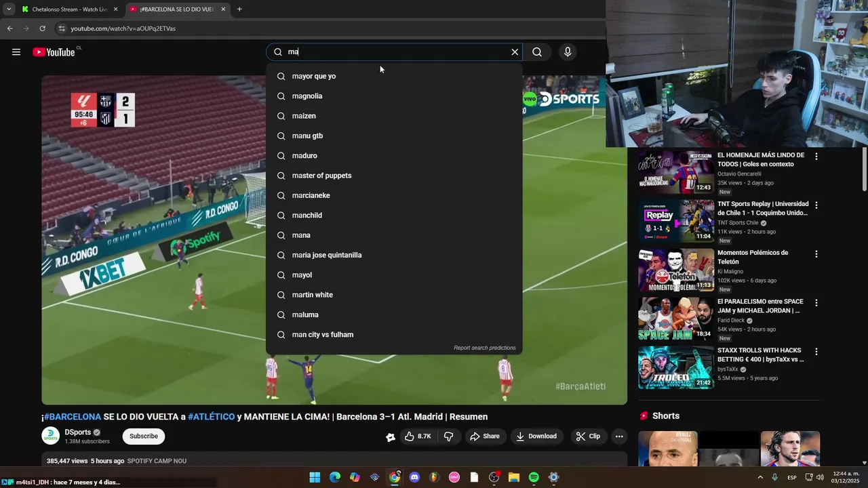The height and width of the screenshot is (488, 868).
Task: Open 'Report search predictions' link
Action: [x=484, y=348]
